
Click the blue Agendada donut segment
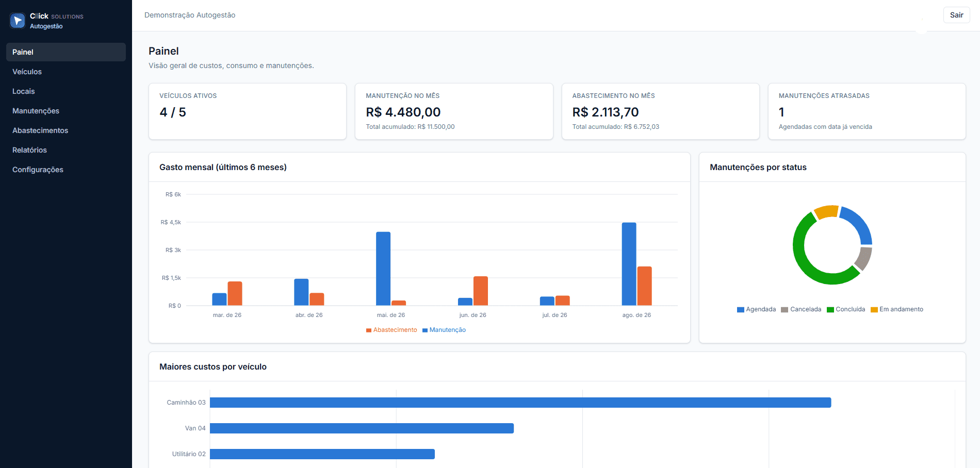click(x=860, y=223)
